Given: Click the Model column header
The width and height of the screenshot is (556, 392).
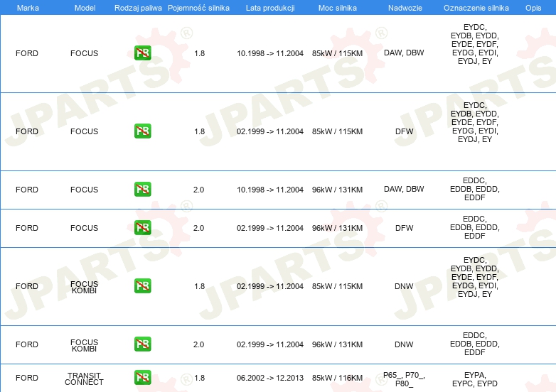Looking at the screenshot, I should [x=85, y=8].
